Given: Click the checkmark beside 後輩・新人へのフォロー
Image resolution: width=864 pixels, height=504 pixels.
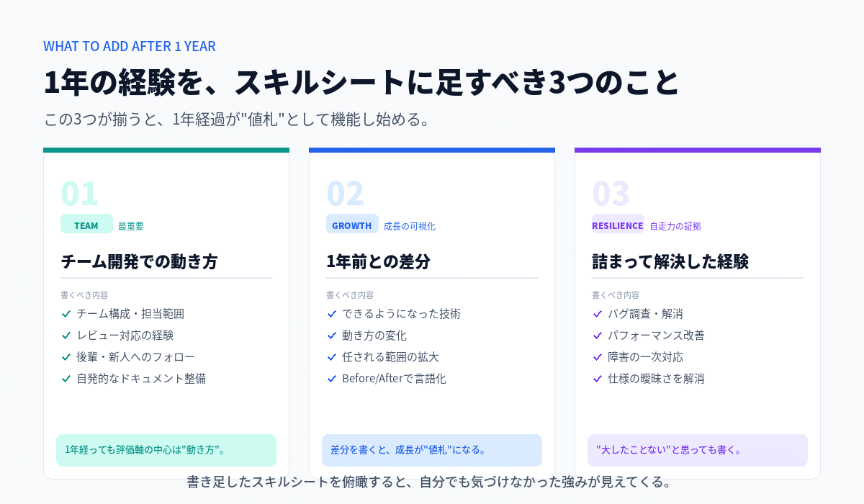Looking at the screenshot, I should [66, 357].
